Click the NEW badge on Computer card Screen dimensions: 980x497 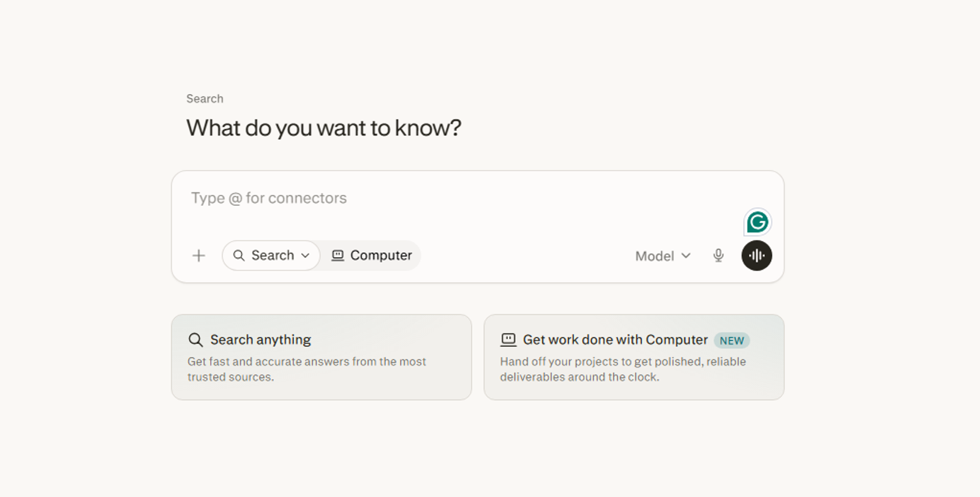coord(732,341)
